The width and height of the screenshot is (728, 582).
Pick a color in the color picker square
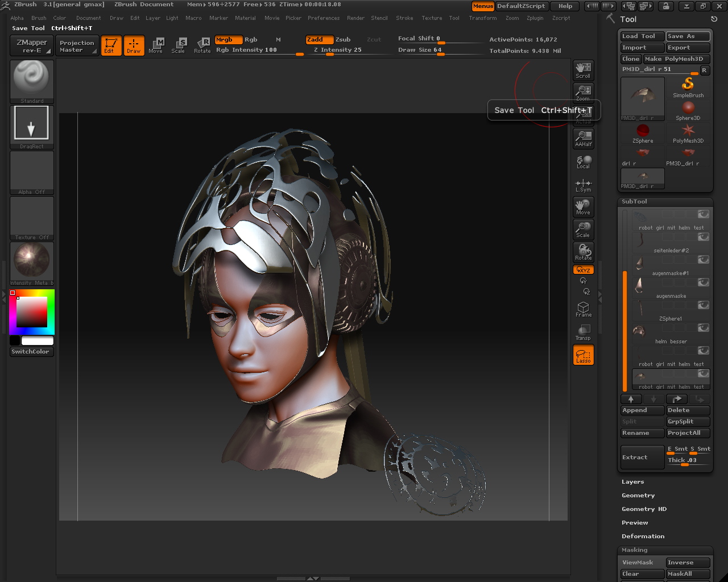[31, 312]
